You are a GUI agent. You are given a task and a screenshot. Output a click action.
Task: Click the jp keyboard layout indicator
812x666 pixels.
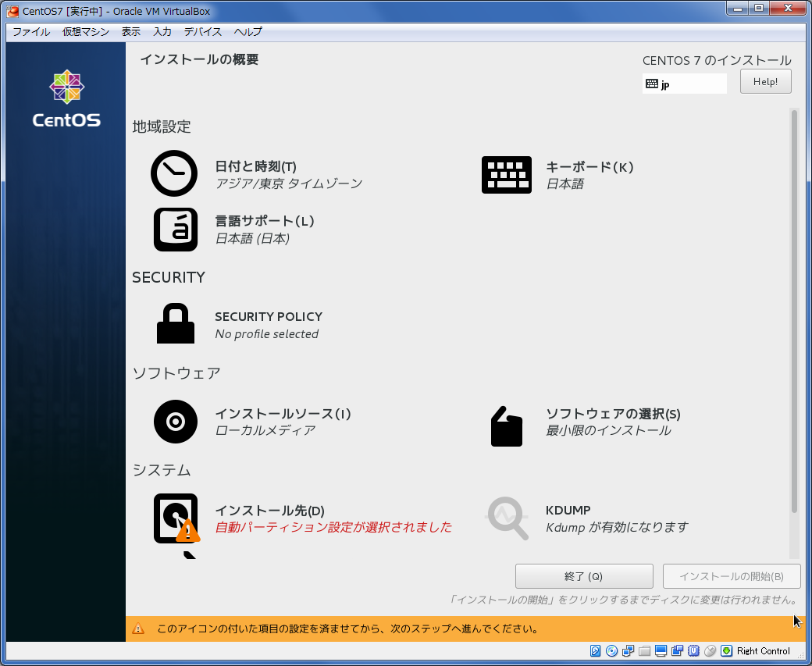pos(684,84)
